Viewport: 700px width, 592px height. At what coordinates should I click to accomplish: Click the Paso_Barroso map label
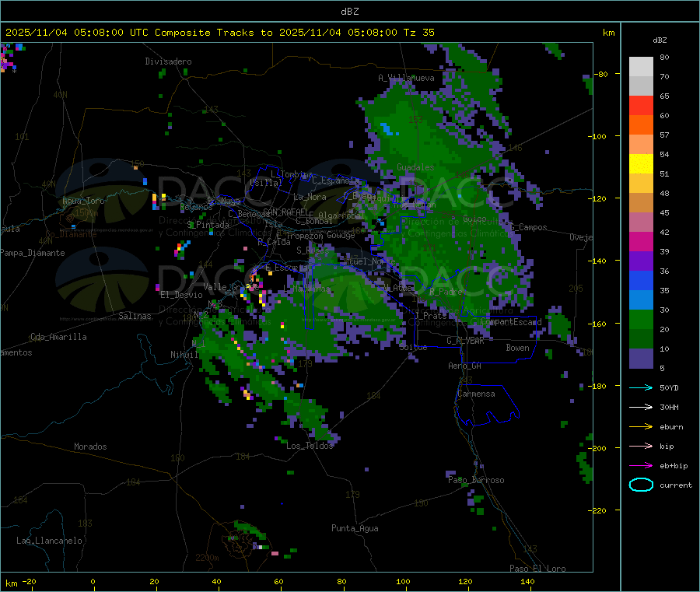476,480
